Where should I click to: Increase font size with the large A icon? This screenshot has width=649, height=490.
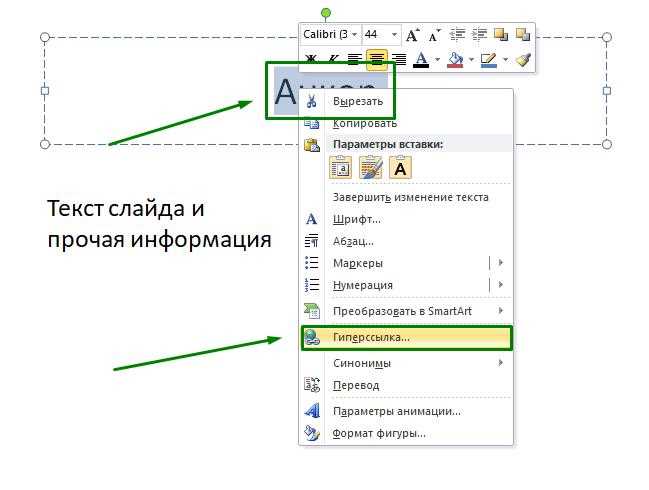(412, 36)
